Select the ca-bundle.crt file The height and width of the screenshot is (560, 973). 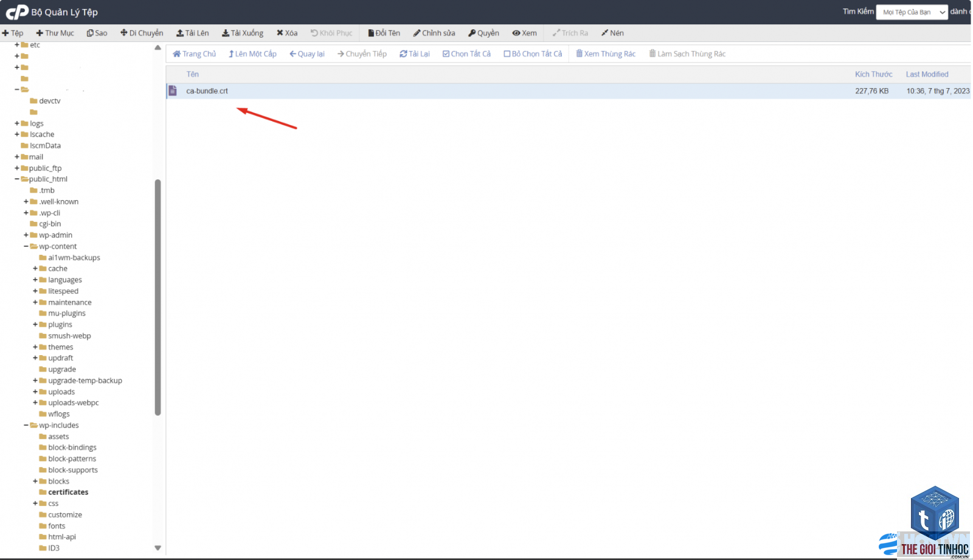(569, 91)
